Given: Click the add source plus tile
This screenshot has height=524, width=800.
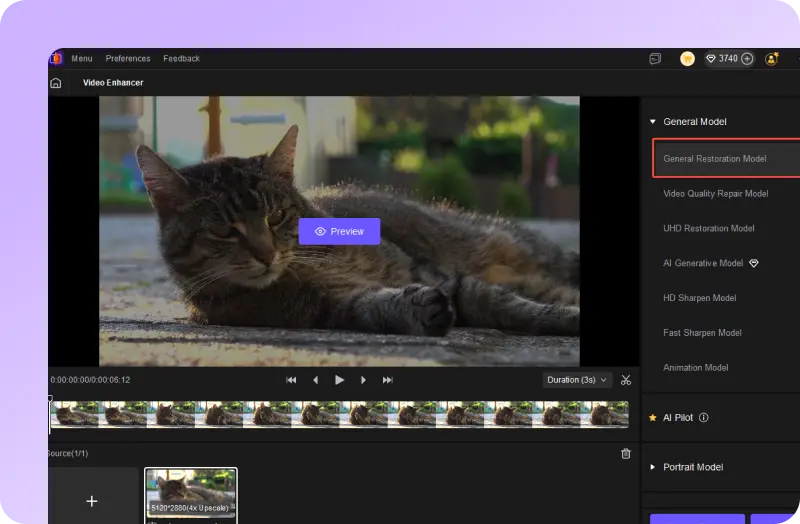Looking at the screenshot, I should coord(92,500).
